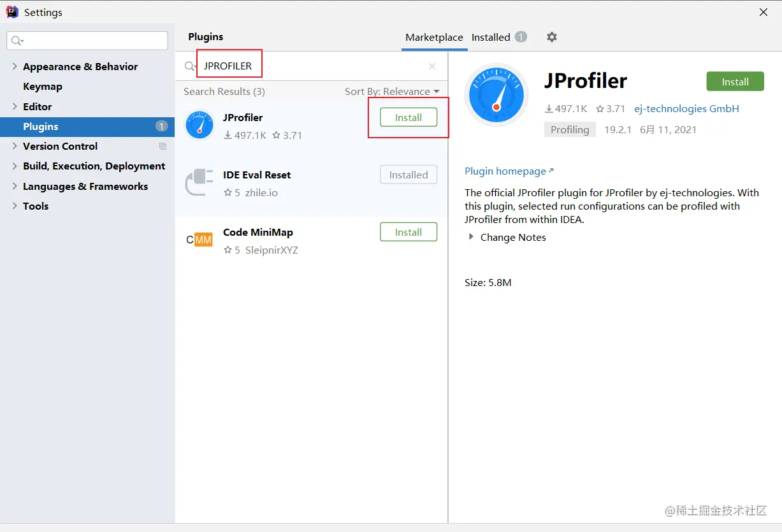Select Plugins in settings tree
The width and height of the screenshot is (782, 532).
[x=87, y=126]
